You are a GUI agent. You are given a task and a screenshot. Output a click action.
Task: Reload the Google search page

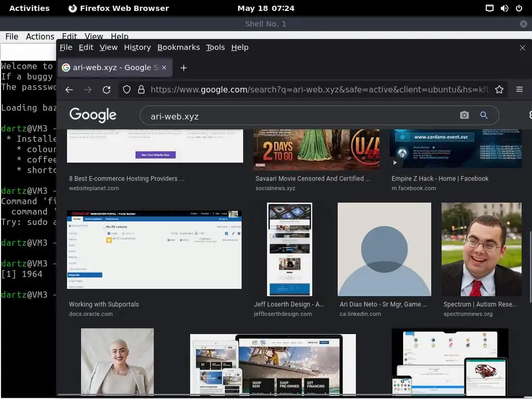pos(107,89)
